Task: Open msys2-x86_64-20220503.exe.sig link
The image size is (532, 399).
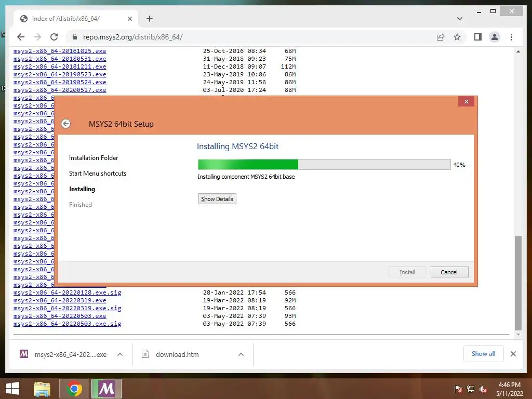Action: tap(67, 324)
